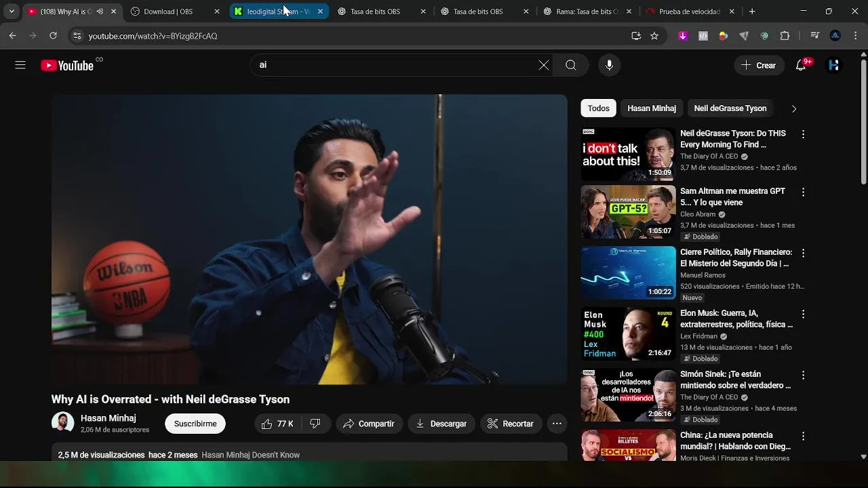The image size is (868, 488).
Task: Click the install or cast icon in address bar
Action: [636, 36]
